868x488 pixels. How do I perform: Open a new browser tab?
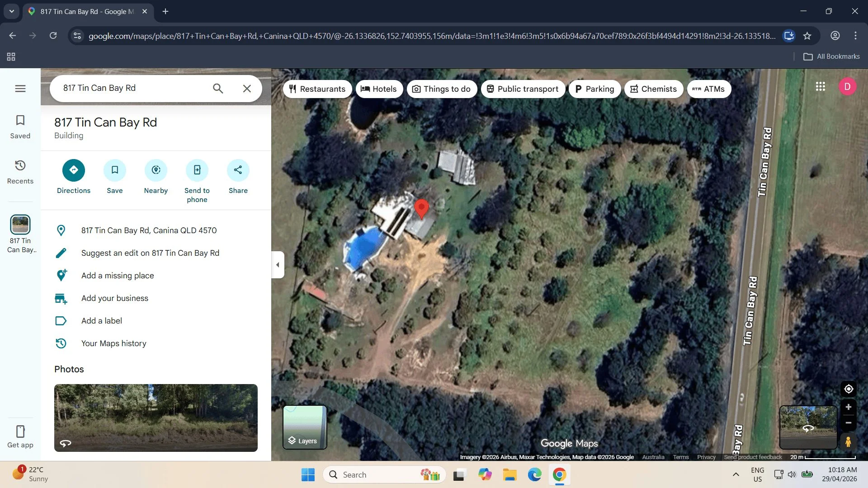pos(165,12)
